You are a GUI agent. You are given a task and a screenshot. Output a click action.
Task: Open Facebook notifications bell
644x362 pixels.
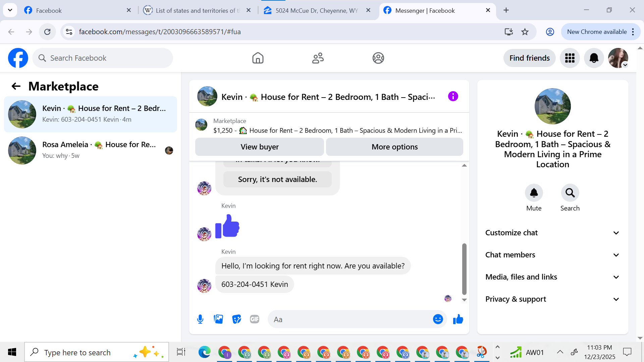594,58
